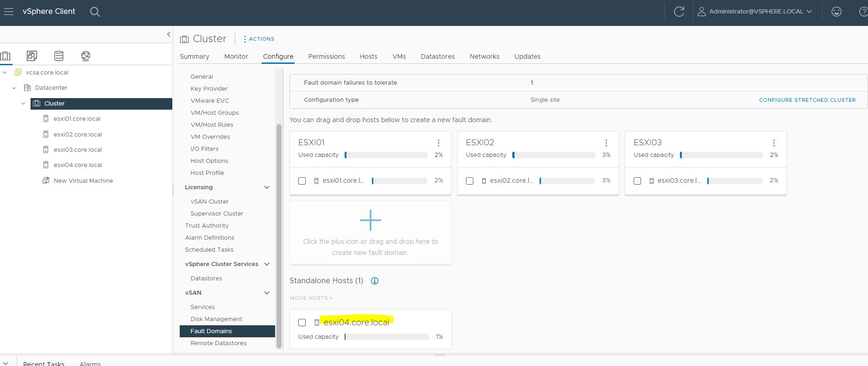Open vSAN Services settings
This screenshot has height=366, width=868.
click(203, 307)
